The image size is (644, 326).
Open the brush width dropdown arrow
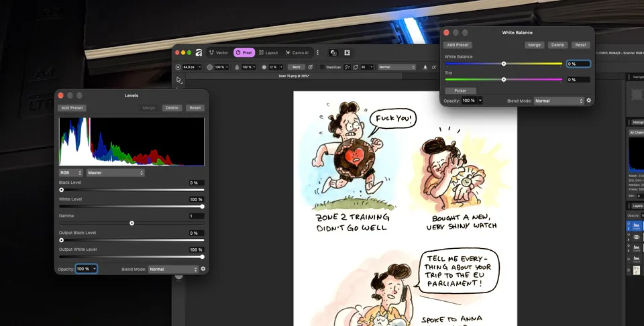click(x=199, y=67)
